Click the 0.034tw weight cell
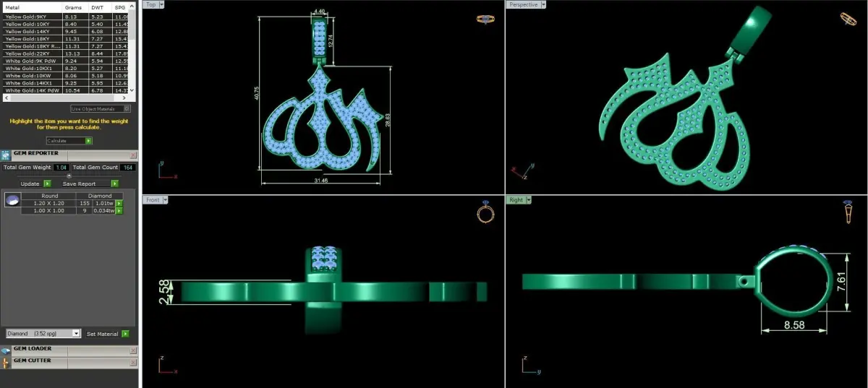 104,210
